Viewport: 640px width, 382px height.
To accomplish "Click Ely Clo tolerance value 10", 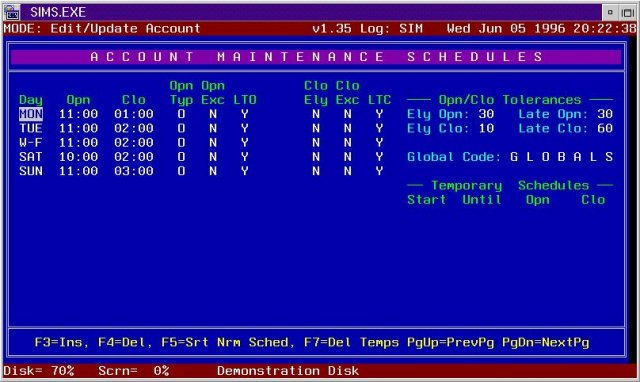I will (486, 128).
